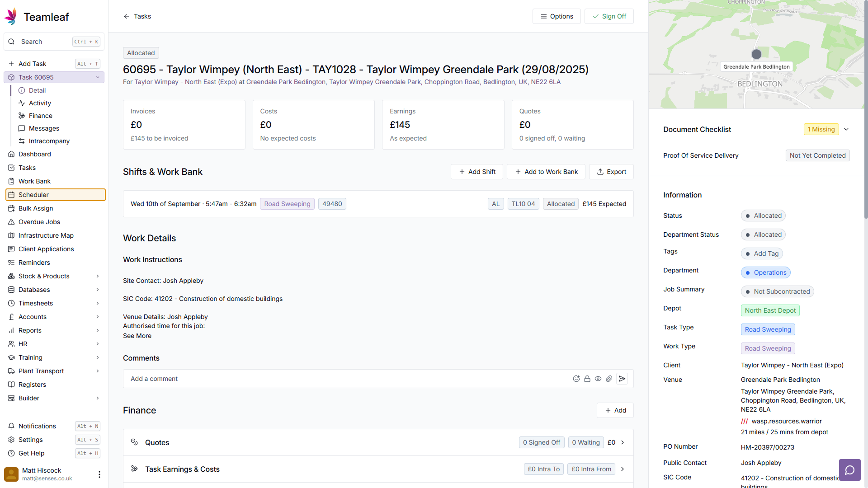Select Intracompany under Task 60695

pyautogui.click(x=59, y=141)
